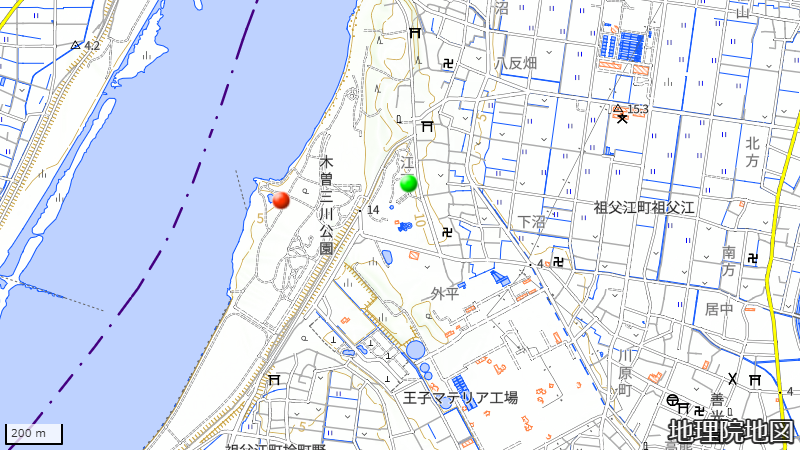This screenshot has height=450, width=800.
Task: Click the 川原町 area label
Action: pos(625,373)
